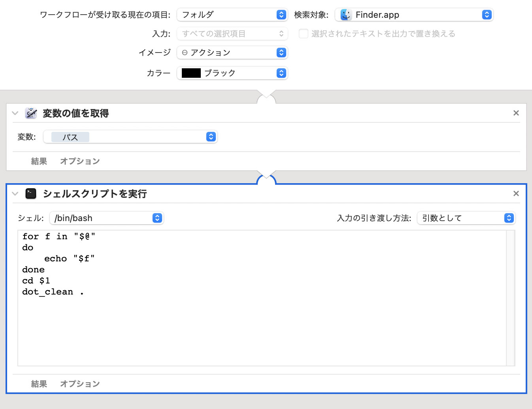Open the /bin/bash shell dropdown
This screenshot has width=532, height=409.
[x=106, y=218]
